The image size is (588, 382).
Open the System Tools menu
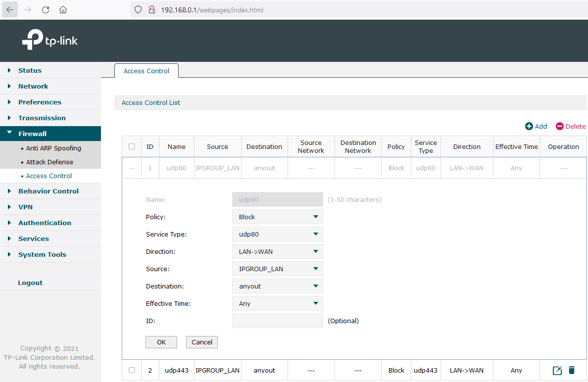(x=43, y=254)
